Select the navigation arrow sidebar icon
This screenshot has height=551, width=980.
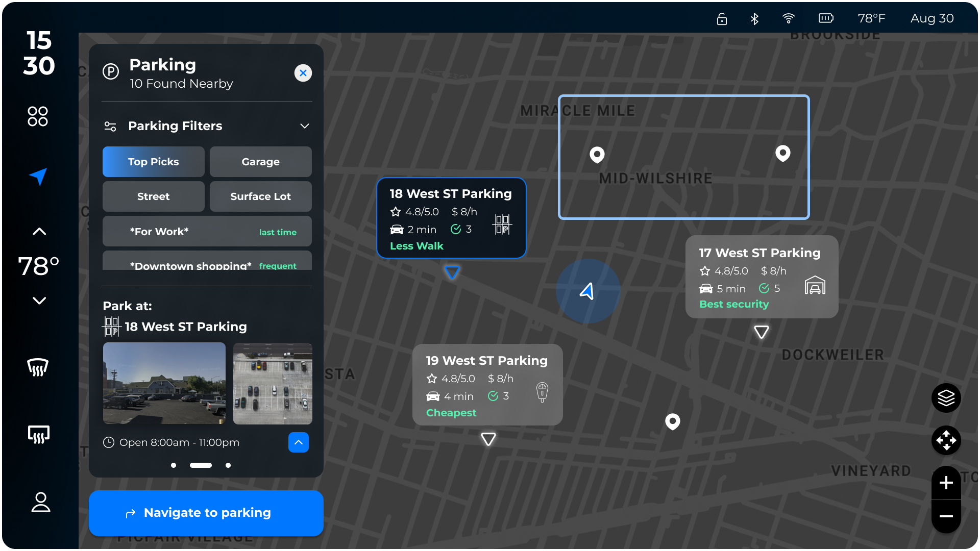click(38, 176)
